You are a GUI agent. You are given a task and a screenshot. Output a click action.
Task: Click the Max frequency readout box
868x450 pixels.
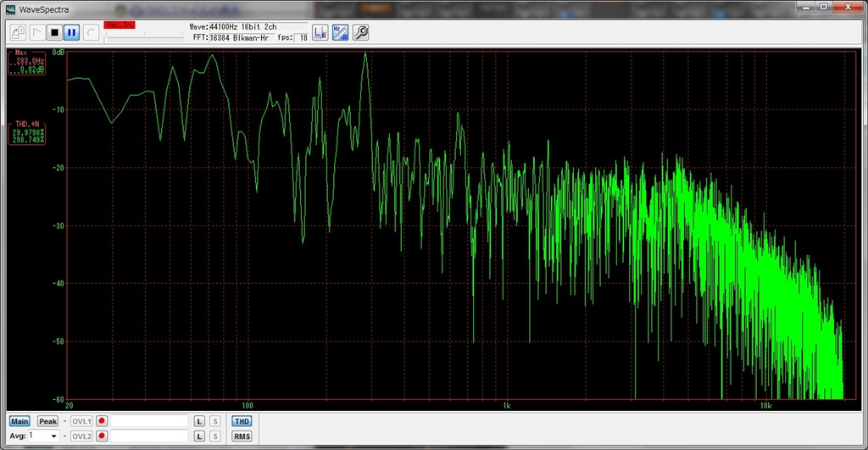click(27, 63)
